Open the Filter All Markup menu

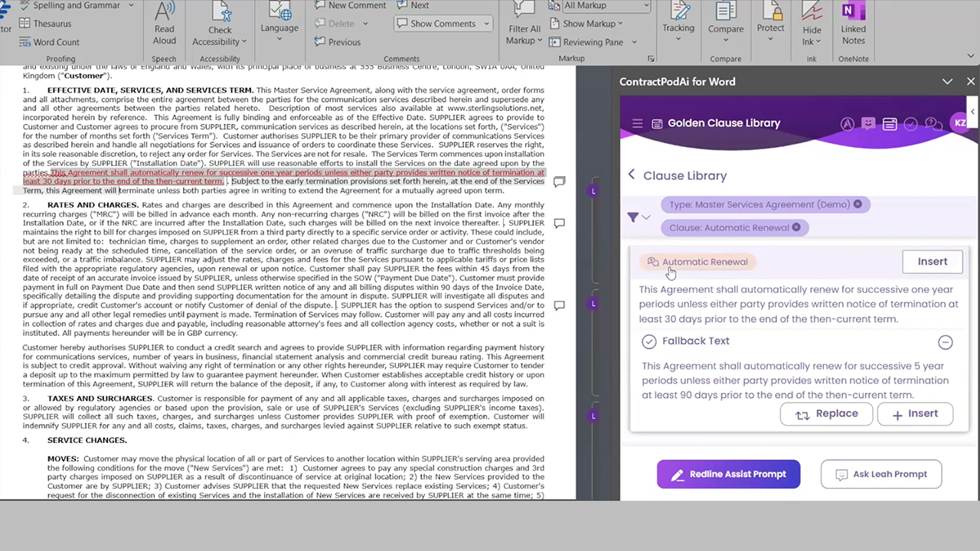[524, 24]
